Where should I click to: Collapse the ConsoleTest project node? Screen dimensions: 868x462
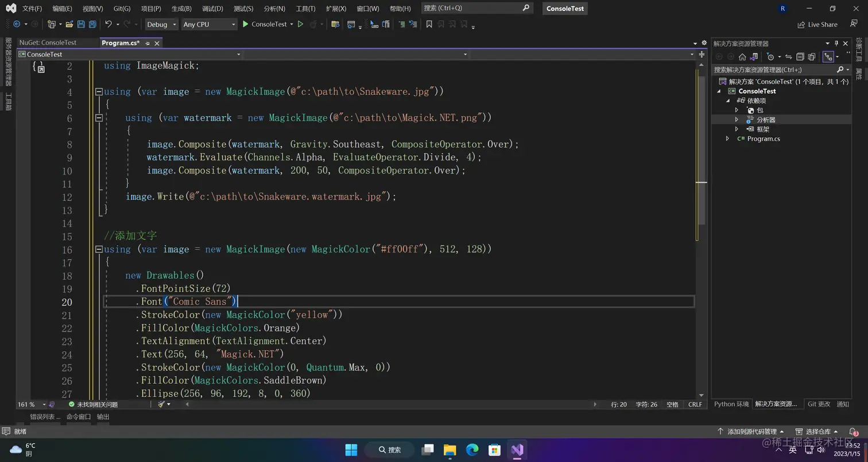point(719,91)
